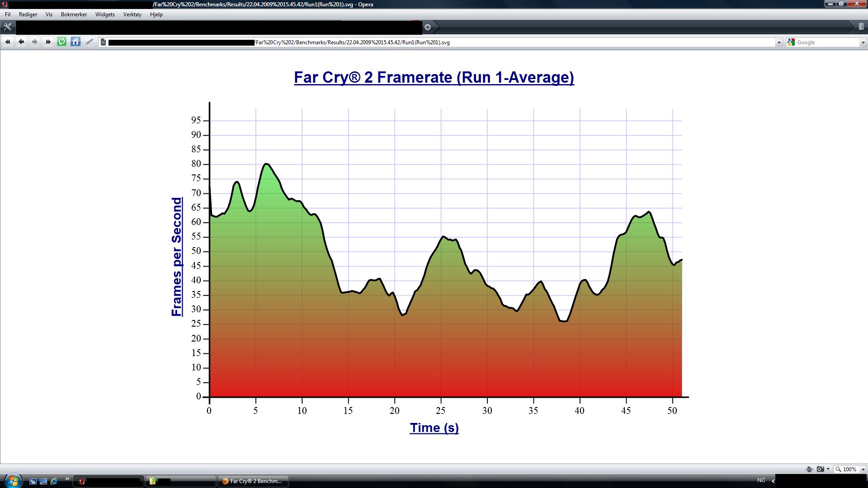Switch to the Opera taskbar button
Image resolution: width=868 pixels, height=488 pixels.
(108, 481)
